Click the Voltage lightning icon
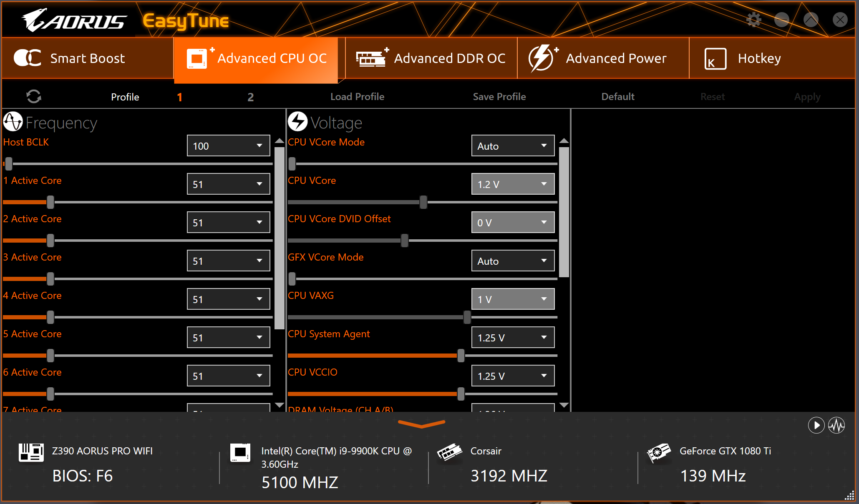Viewport: 859px width, 504px height. (298, 122)
